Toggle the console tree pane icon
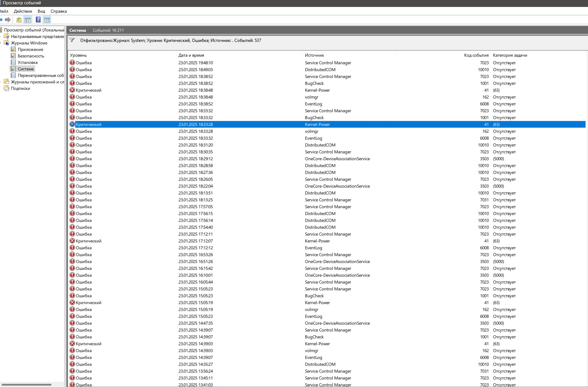The width and height of the screenshot is (588, 387). tap(28, 20)
